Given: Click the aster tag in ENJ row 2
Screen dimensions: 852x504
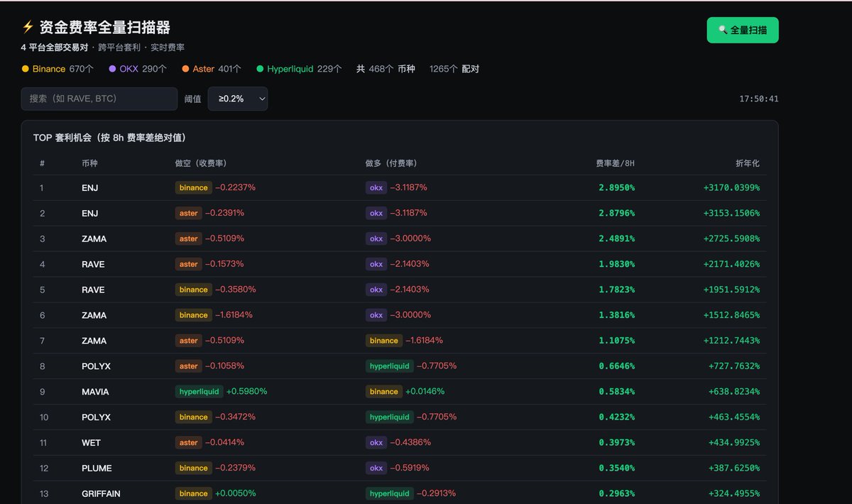Looking at the screenshot, I should point(189,213).
